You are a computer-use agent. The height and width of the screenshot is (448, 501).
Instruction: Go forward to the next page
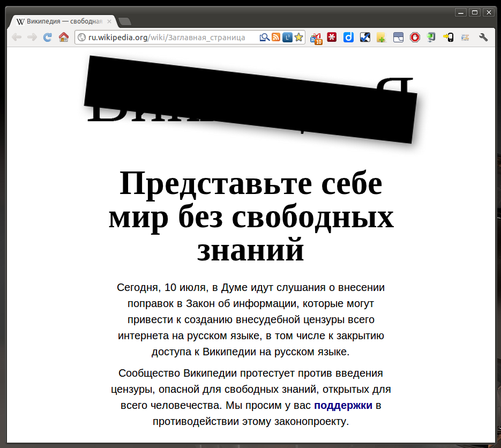pos(32,38)
